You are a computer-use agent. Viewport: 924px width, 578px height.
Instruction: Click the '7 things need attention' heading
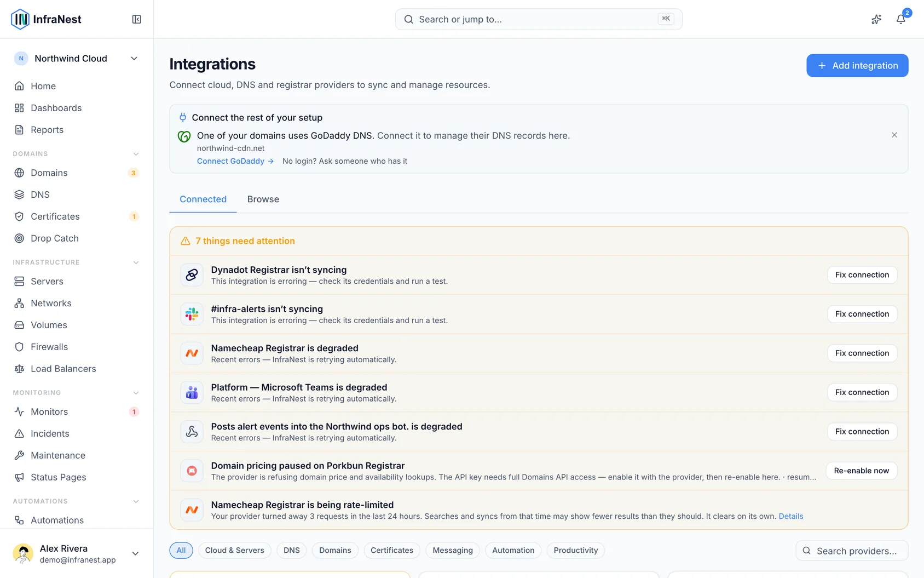point(245,241)
